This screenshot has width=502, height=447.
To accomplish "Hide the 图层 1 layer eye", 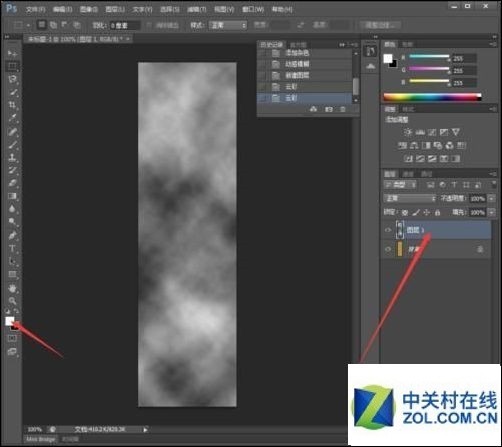I will 388,230.
